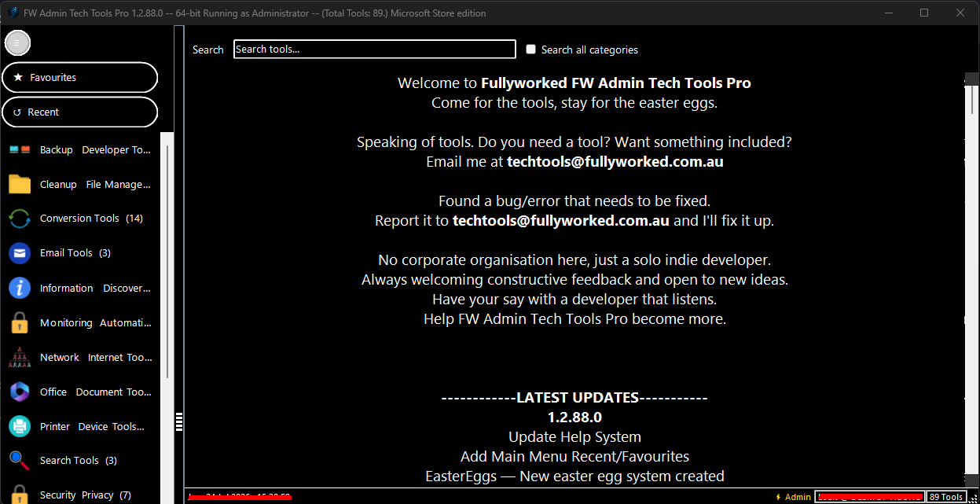
Task: Click the Monitoring padlock icon
Action: tap(20, 322)
